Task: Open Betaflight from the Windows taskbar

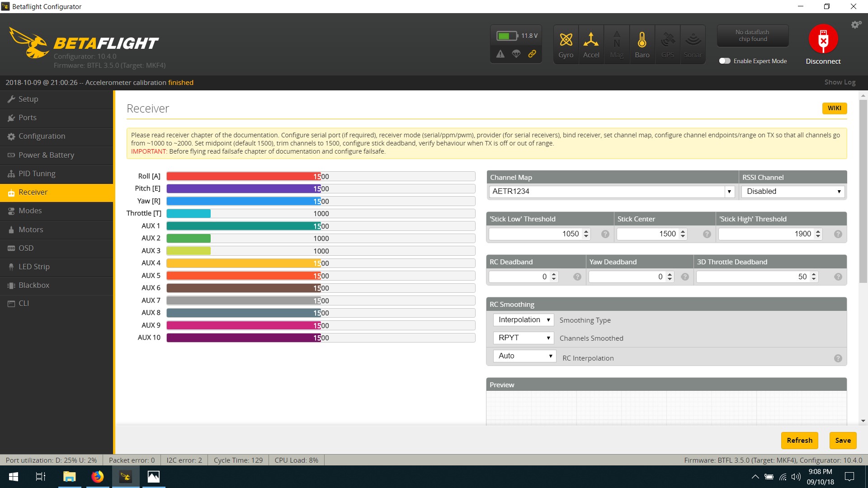Action: [126, 477]
